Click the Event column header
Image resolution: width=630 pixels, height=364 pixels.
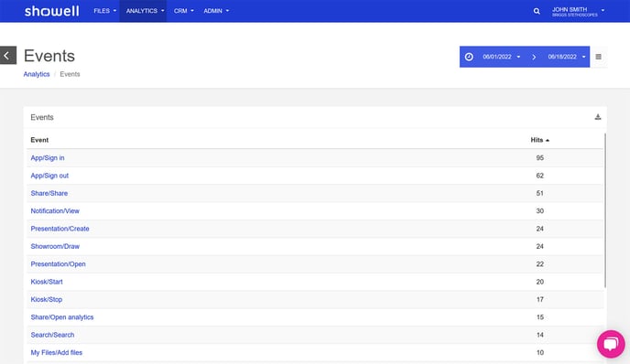coord(39,140)
